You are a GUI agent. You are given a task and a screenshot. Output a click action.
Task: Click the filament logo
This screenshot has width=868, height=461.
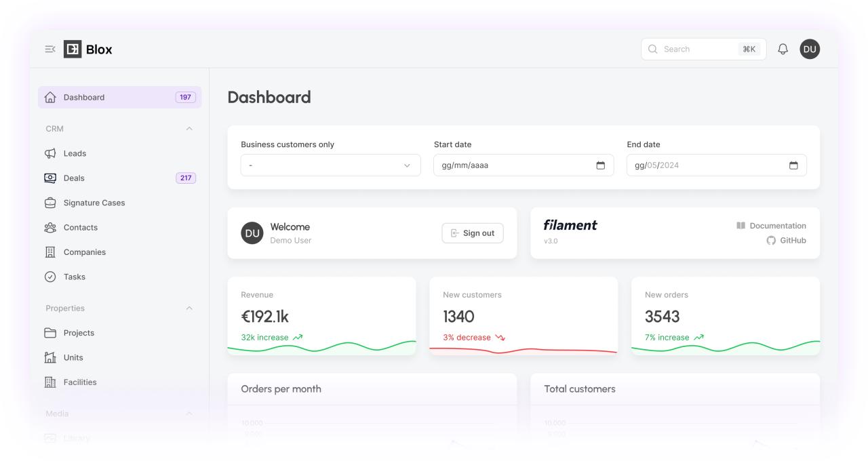(570, 226)
